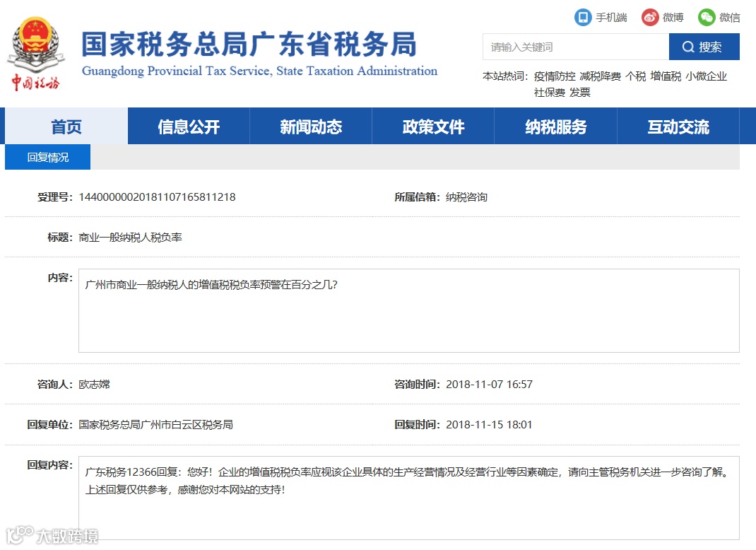The height and width of the screenshot is (550, 756).
Task: Open the 增值税 keyword link
Action: pos(661,76)
